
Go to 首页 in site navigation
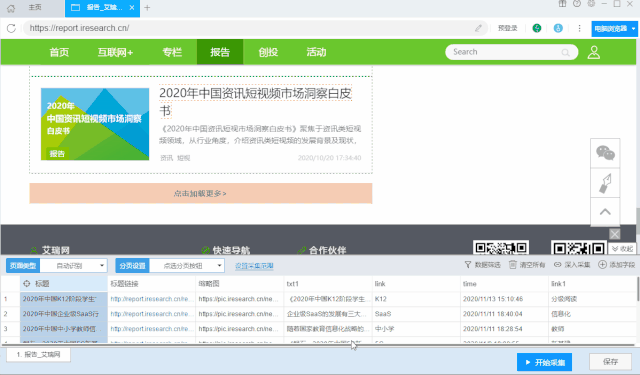tap(59, 52)
